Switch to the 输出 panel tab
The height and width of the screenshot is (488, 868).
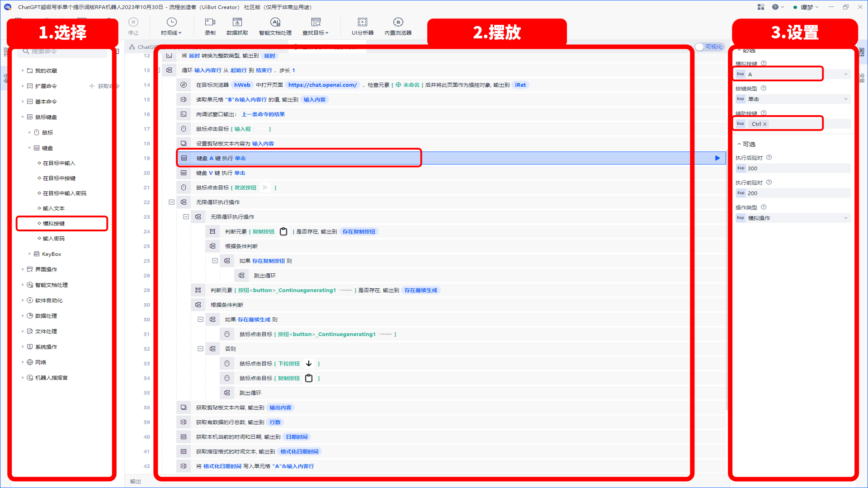[x=136, y=482]
